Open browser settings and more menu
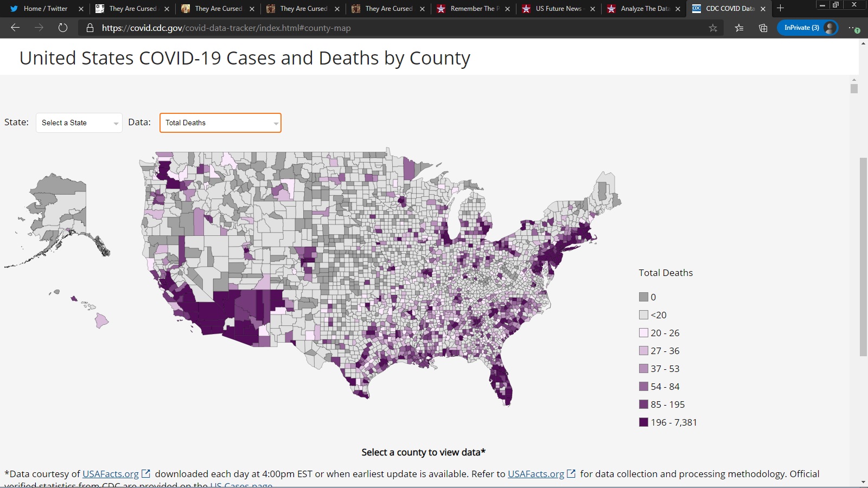The image size is (868, 488). [853, 28]
